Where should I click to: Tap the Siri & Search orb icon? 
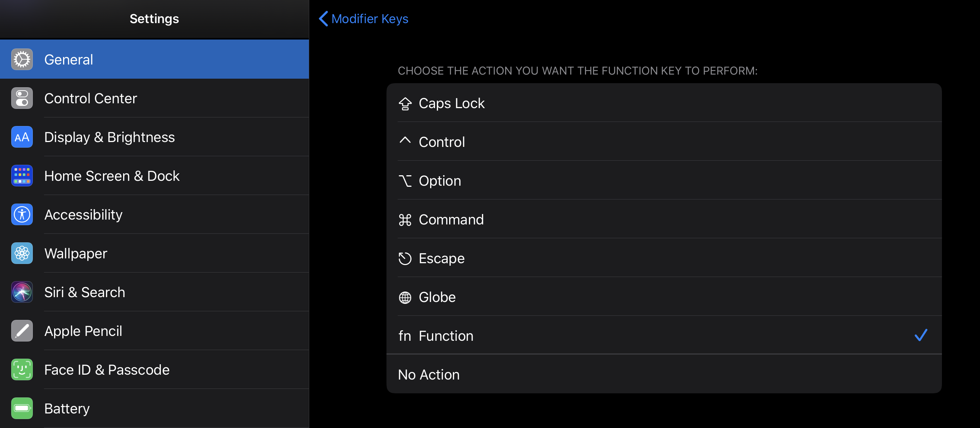pos(22,292)
